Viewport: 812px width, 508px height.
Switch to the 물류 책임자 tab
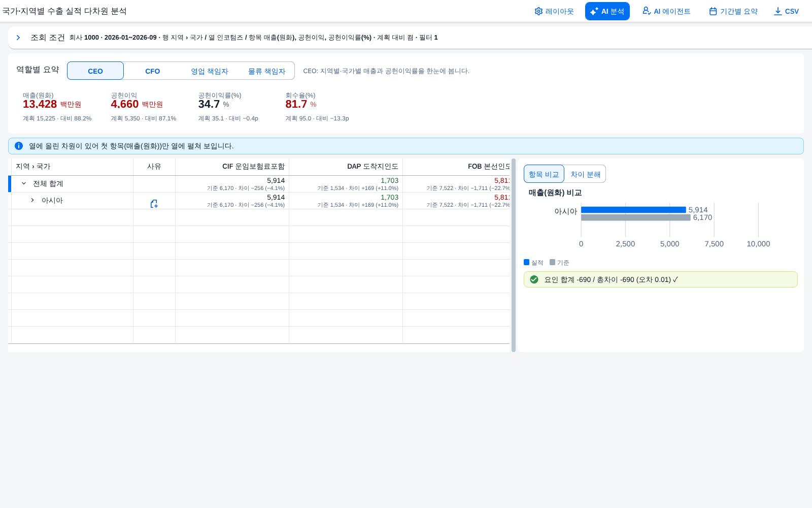(x=266, y=71)
